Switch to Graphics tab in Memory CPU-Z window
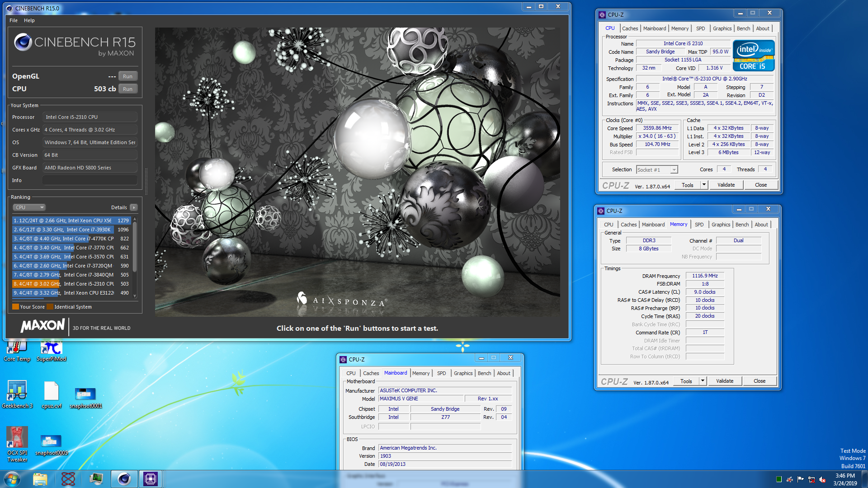868x488 pixels. [721, 225]
